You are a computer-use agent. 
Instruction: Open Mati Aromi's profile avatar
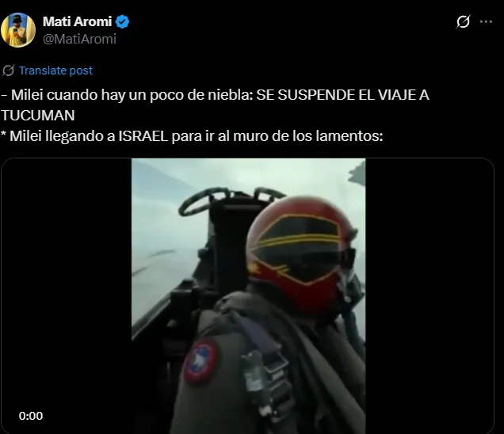click(18, 30)
